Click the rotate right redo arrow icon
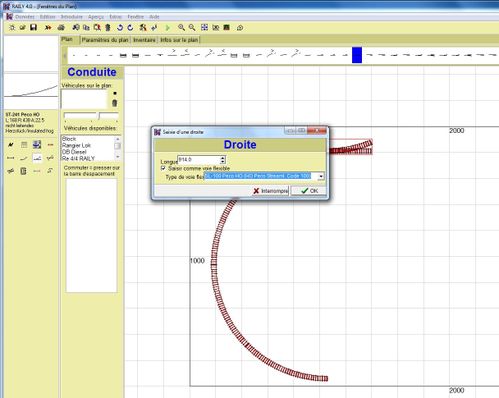This screenshot has height=398, width=499. pyautogui.click(x=130, y=28)
